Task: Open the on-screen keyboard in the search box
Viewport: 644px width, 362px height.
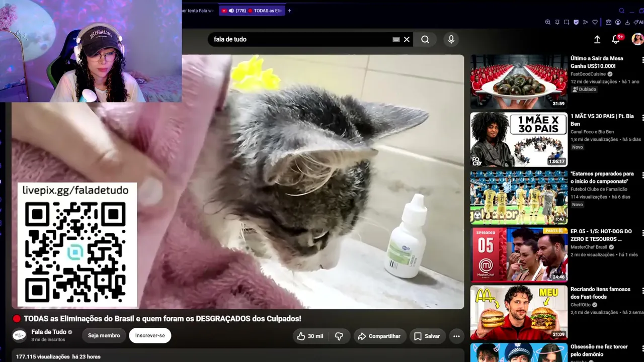Action: click(396, 39)
